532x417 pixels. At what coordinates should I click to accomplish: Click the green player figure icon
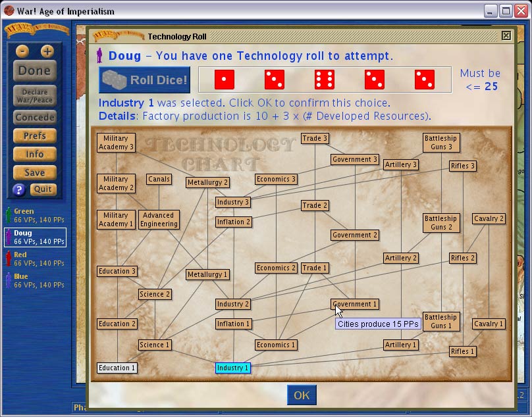[8, 216]
